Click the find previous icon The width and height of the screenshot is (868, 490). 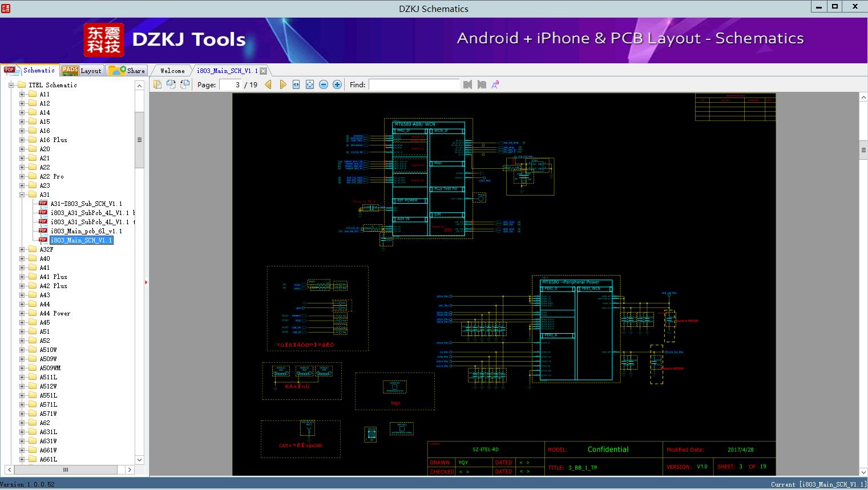tap(468, 84)
